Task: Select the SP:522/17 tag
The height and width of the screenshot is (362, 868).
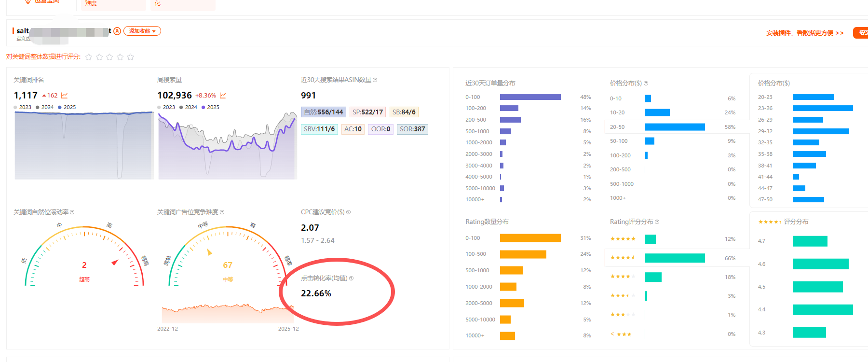Action: click(367, 112)
